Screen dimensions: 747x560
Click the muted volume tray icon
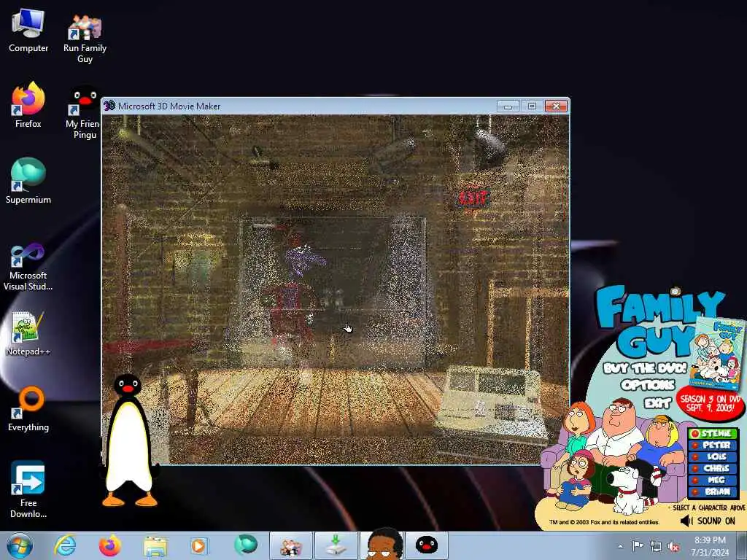click(673, 546)
